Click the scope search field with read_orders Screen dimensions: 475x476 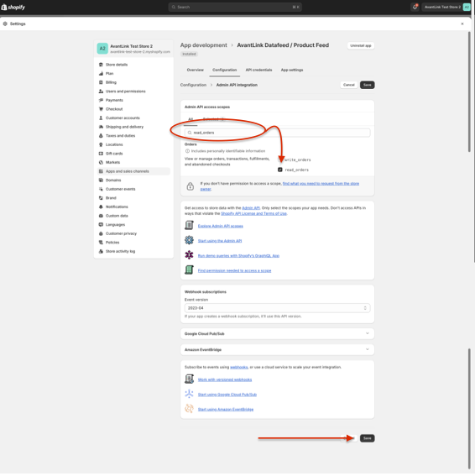coord(277,133)
